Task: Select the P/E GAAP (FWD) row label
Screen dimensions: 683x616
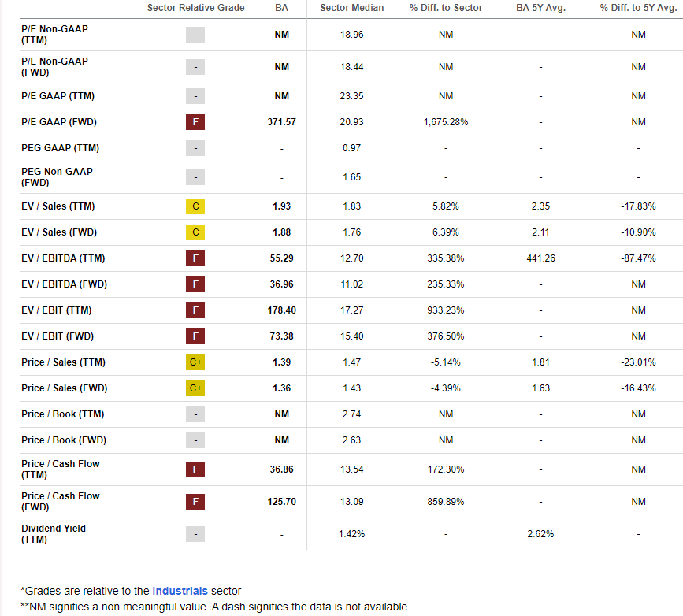Action: click(x=59, y=122)
